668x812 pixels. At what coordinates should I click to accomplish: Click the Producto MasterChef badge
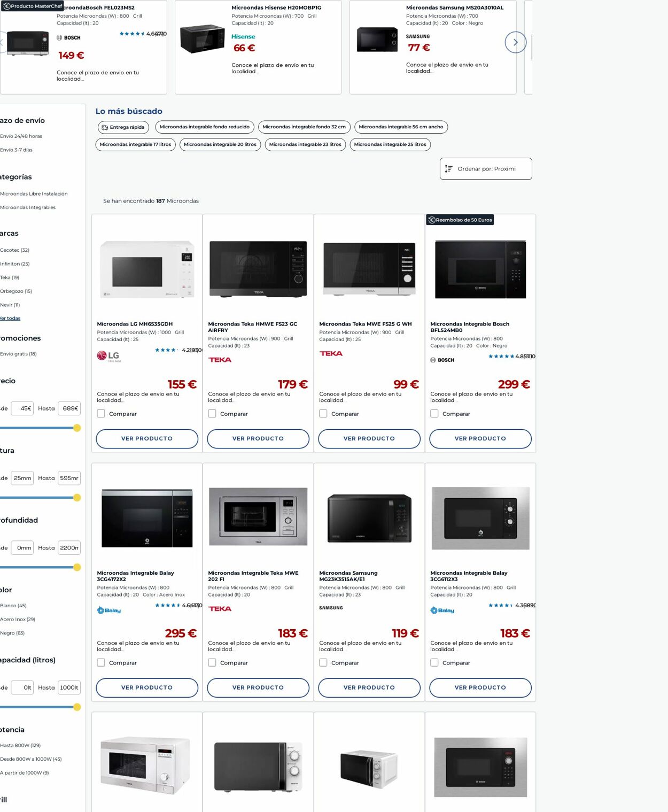(x=32, y=6)
